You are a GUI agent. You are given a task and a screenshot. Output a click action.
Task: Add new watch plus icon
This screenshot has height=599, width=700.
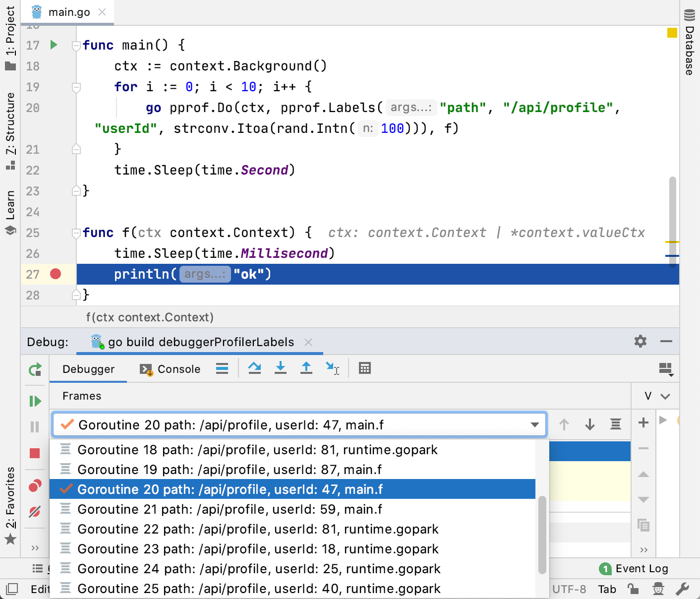coord(643,422)
